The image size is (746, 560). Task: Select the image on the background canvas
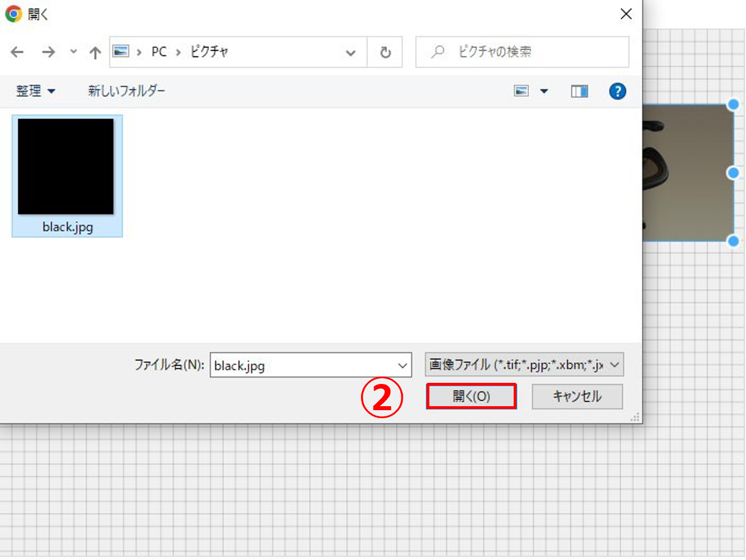pos(688,173)
